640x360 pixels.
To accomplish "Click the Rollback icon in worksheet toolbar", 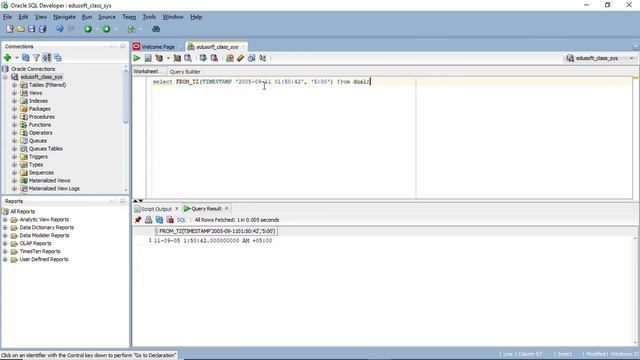I will coord(214,58).
